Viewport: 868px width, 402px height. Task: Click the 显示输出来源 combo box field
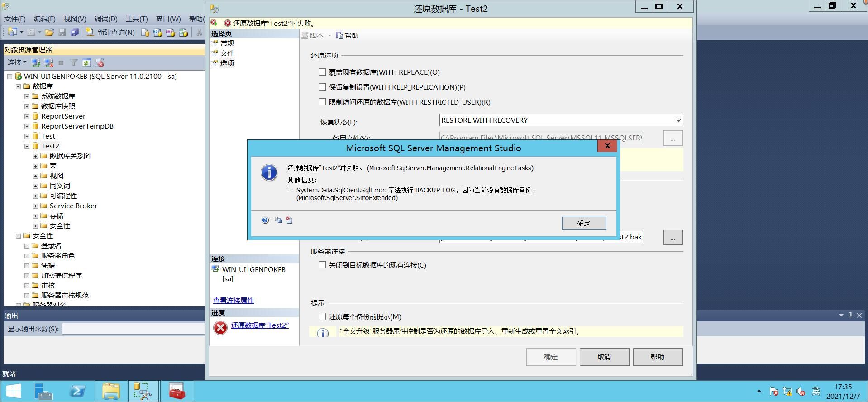point(134,329)
